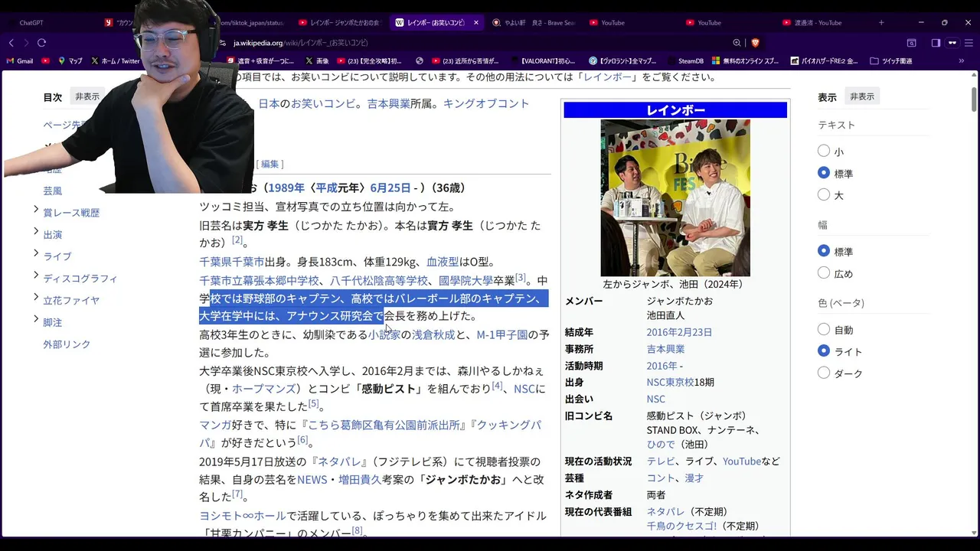
Task: Select the 標準 width radio under 幅
Action: click(824, 251)
